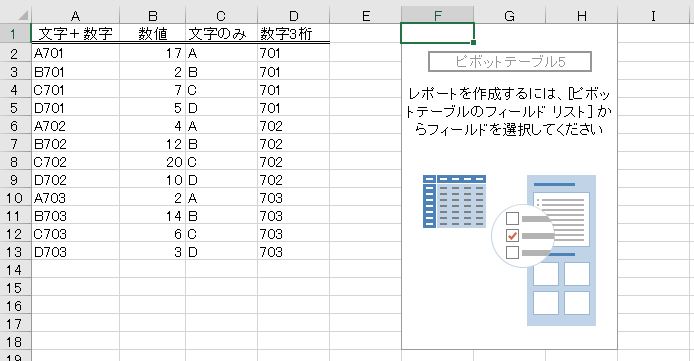This screenshot has height=361, width=694.
Task: Click header cell 数字3桁
Action: (293, 34)
